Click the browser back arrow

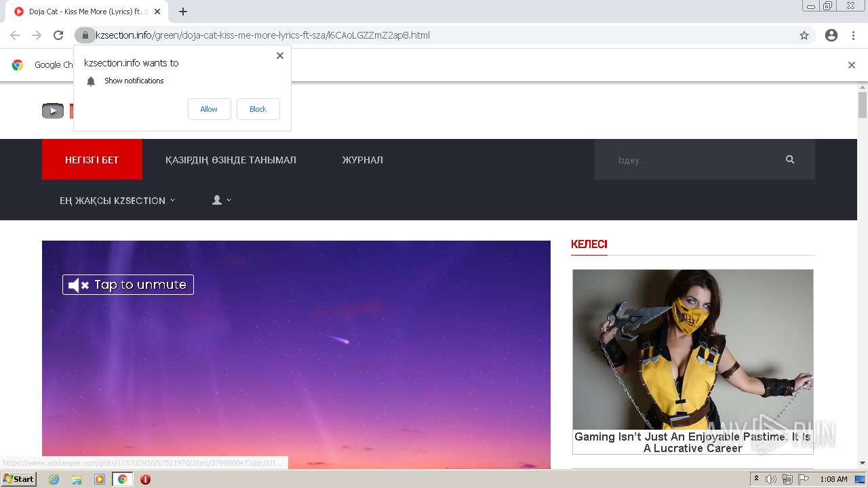click(x=15, y=35)
